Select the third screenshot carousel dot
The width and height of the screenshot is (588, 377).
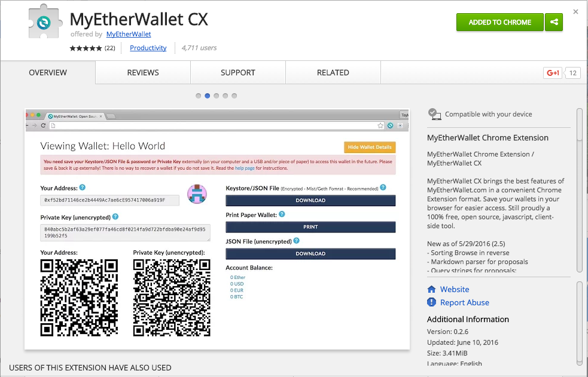(x=217, y=96)
